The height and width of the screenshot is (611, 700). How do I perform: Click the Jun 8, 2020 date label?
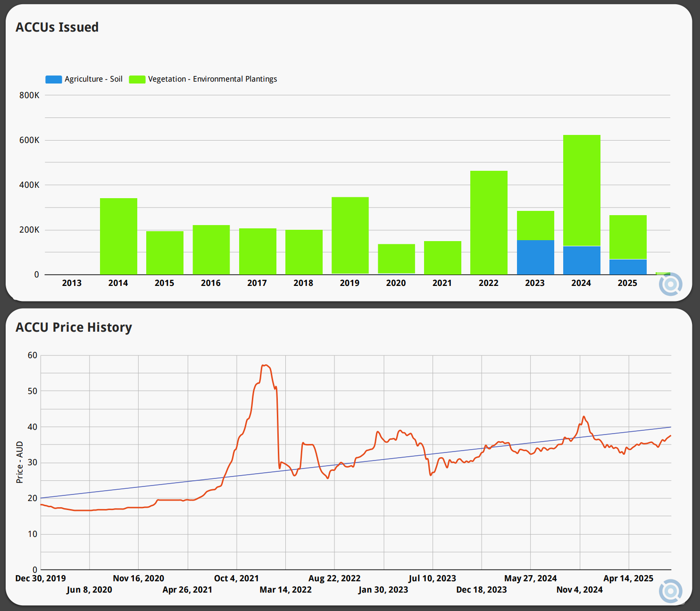pos(90,590)
